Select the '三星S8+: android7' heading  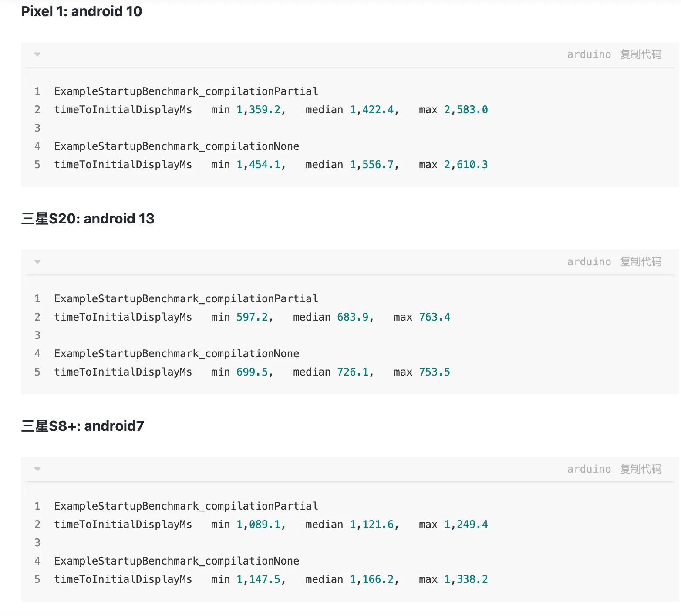pyautogui.click(x=82, y=426)
